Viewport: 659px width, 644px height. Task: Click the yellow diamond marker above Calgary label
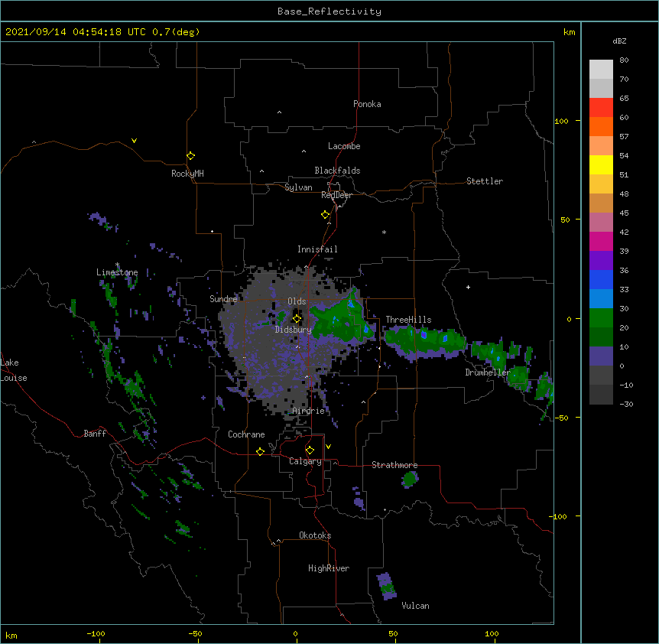310,450
